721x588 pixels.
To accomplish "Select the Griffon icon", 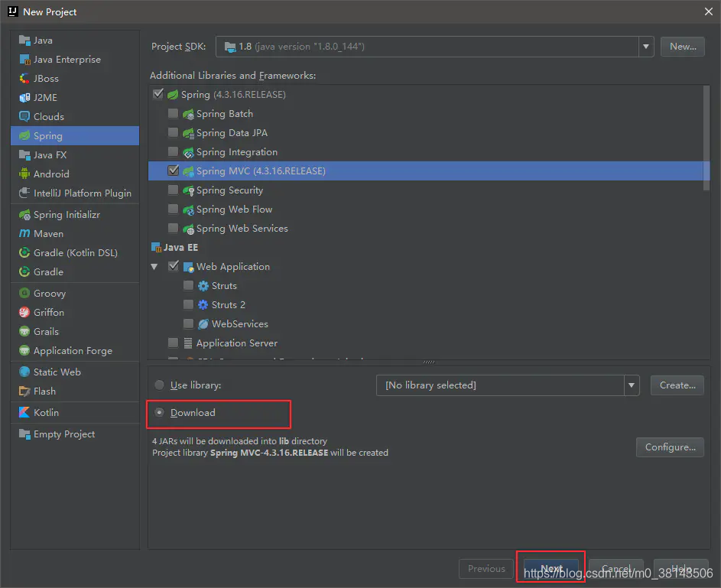I will [x=24, y=313].
